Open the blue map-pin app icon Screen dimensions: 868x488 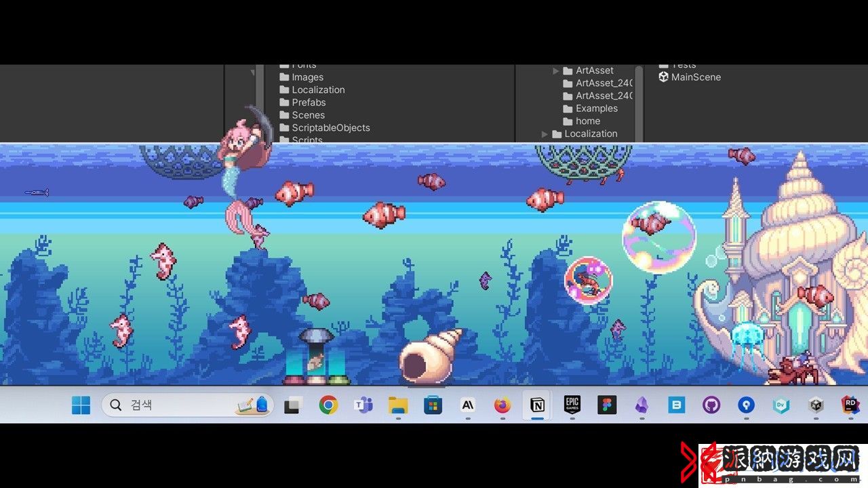tap(746, 405)
